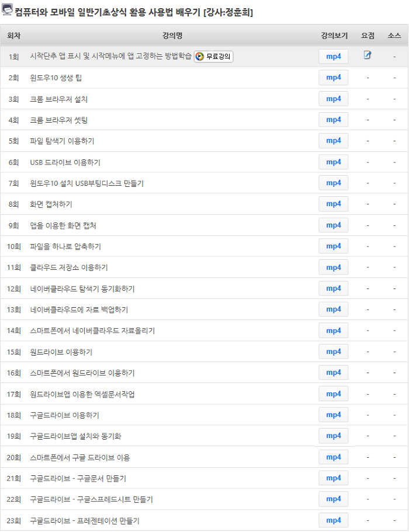The height and width of the screenshot is (532, 409).
Task: Select lecture title 크롬 브라우저 설치
Action: 58,99
